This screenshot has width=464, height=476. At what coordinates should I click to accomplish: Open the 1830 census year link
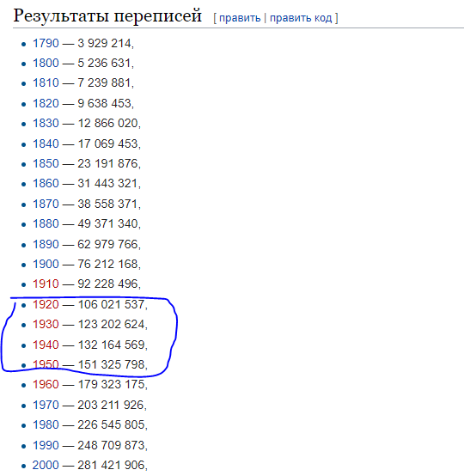(46, 123)
